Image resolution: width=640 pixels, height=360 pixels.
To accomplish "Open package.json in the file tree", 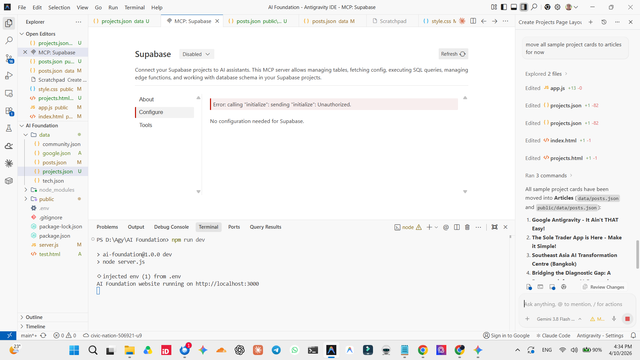I will (54, 236).
